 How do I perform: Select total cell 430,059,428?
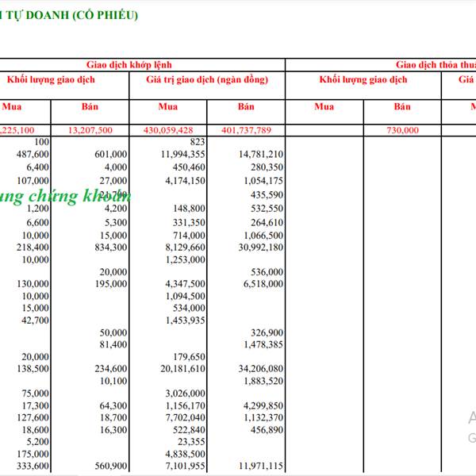coord(168,130)
